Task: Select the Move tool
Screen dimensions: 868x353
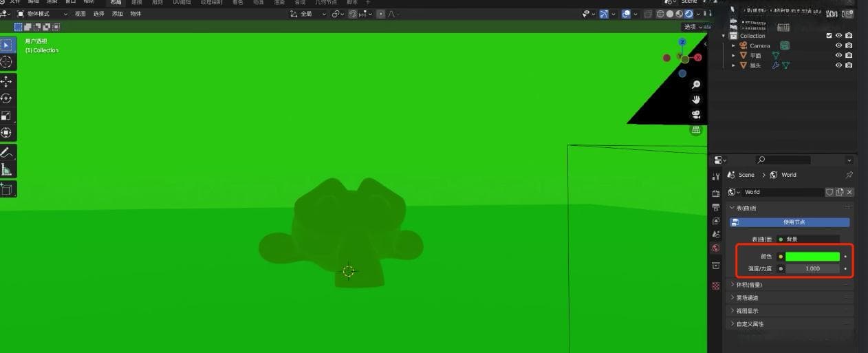Action: pos(7,82)
